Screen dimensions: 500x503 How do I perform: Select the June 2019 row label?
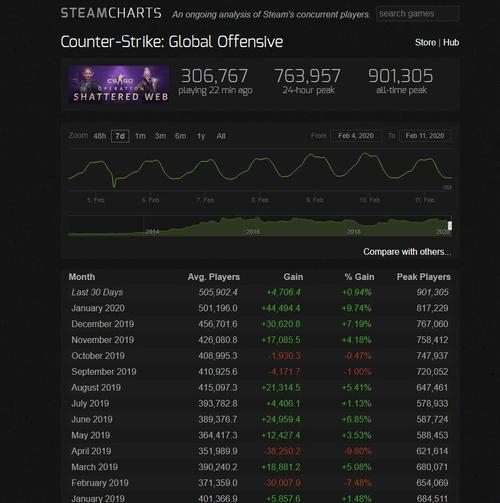pyautogui.click(x=92, y=419)
